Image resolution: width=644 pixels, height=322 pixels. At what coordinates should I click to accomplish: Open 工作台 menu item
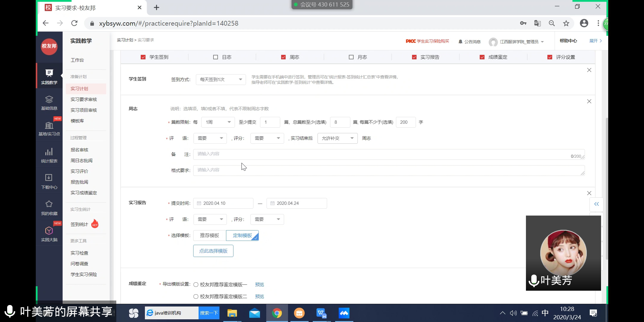(77, 60)
